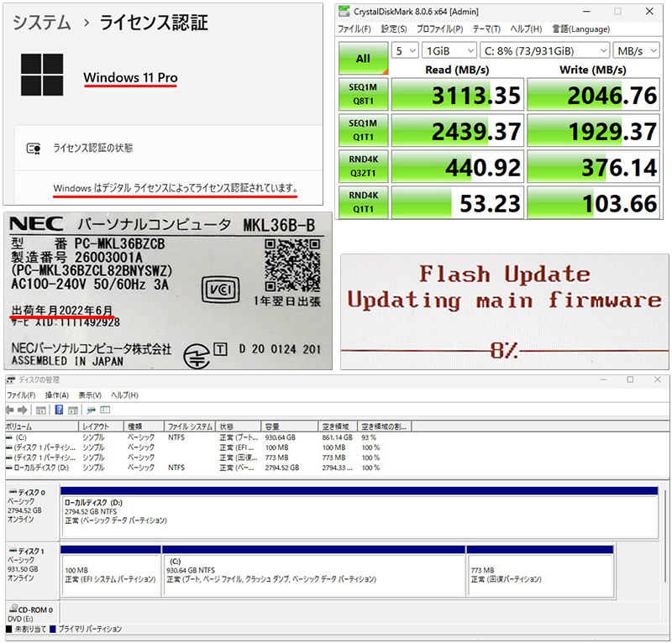Open the test size dropdown showing 1GiB
The height and width of the screenshot is (643, 672).
tap(449, 51)
